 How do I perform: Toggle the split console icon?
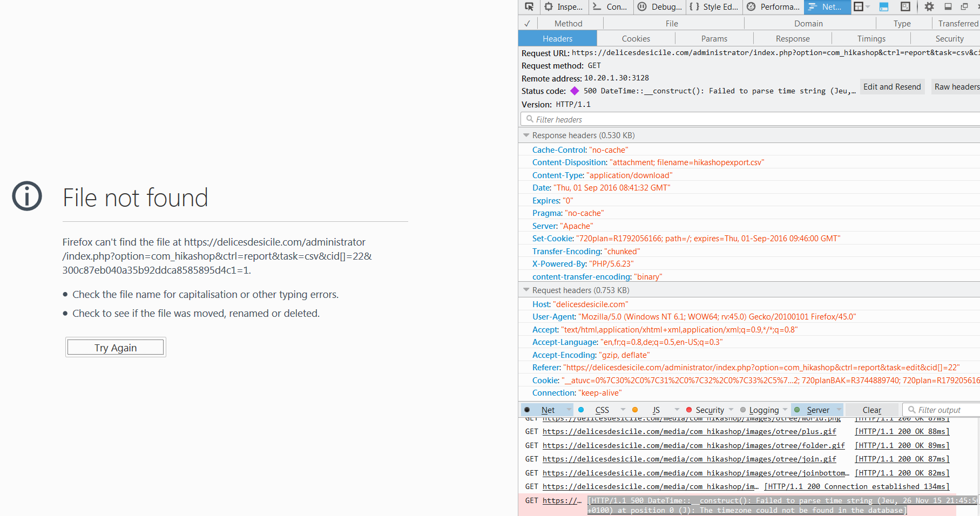click(x=884, y=7)
